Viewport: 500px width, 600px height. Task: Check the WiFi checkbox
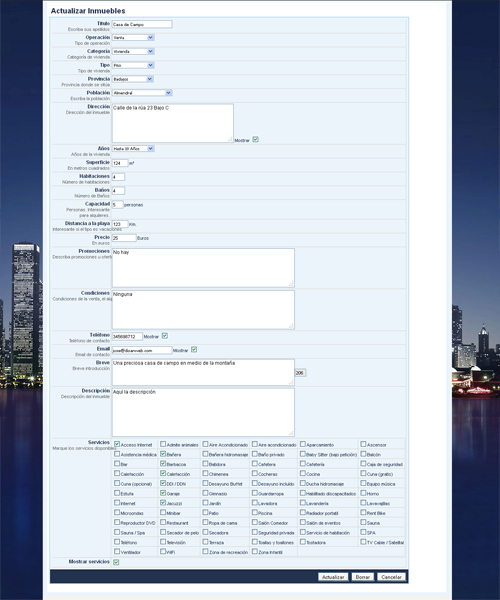click(x=163, y=551)
